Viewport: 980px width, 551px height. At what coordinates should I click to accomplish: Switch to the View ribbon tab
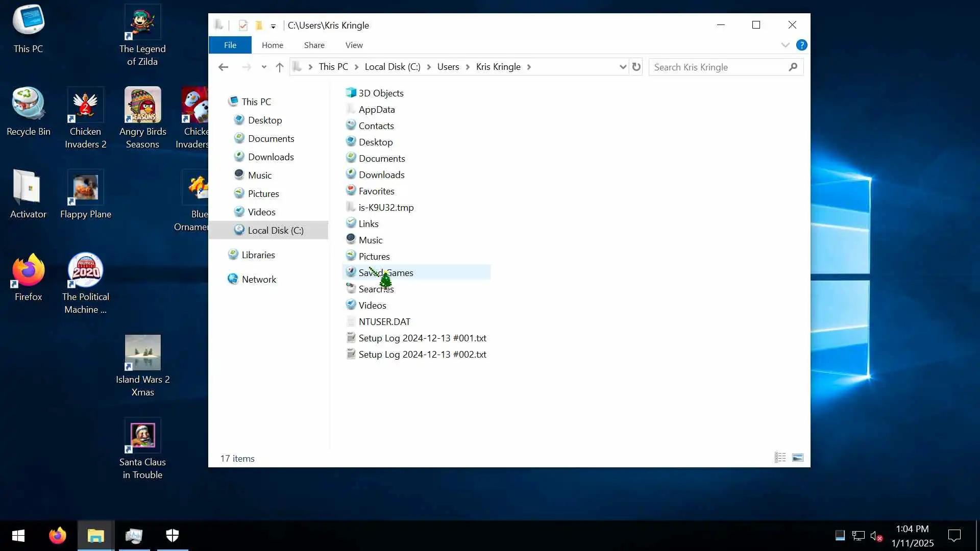tap(354, 45)
